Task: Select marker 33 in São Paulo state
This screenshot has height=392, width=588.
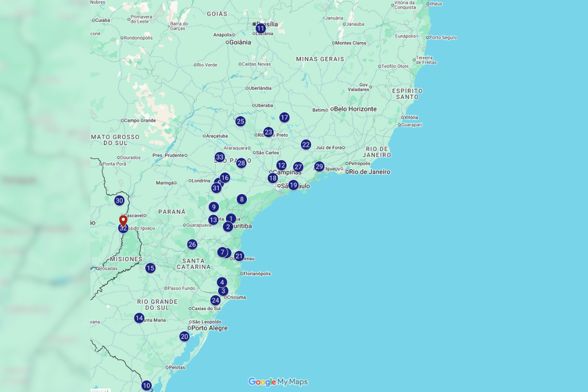Action: [220, 157]
